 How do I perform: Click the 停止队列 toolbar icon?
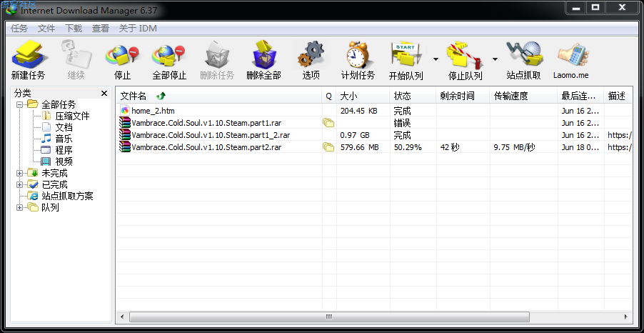pos(465,55)
